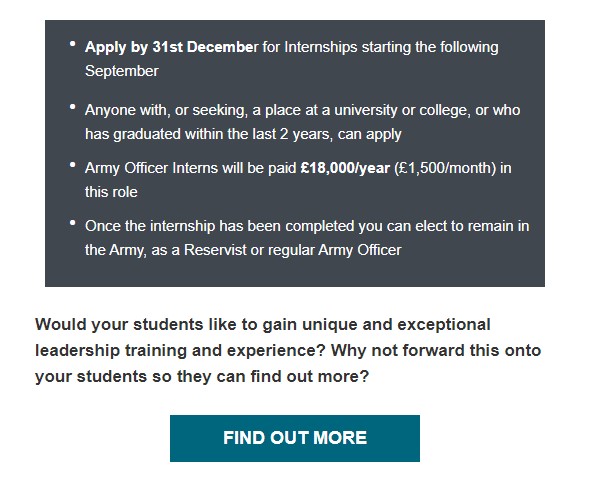Click 'has graduated within the last 2 years' line

(x=243, y=134)
